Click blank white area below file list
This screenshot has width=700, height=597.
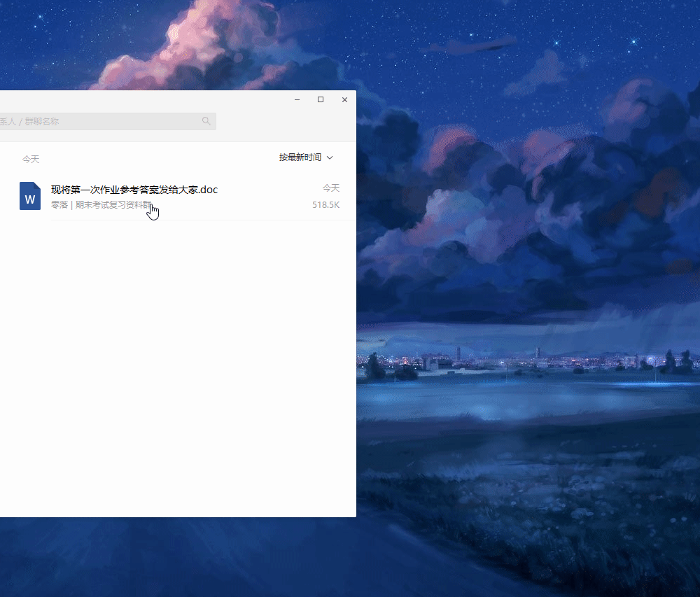click(x=175, y=364)
